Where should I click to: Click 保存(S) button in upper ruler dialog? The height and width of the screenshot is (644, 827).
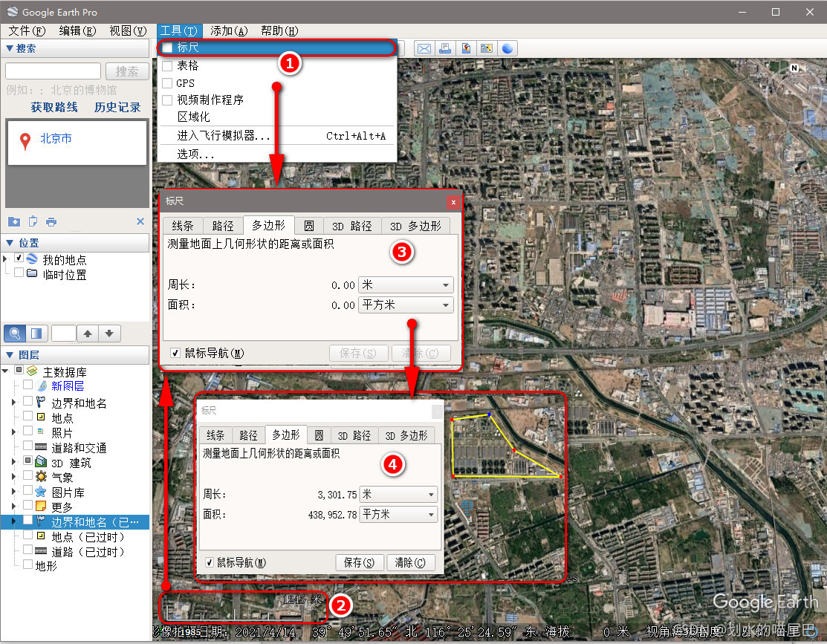point(359,353)
